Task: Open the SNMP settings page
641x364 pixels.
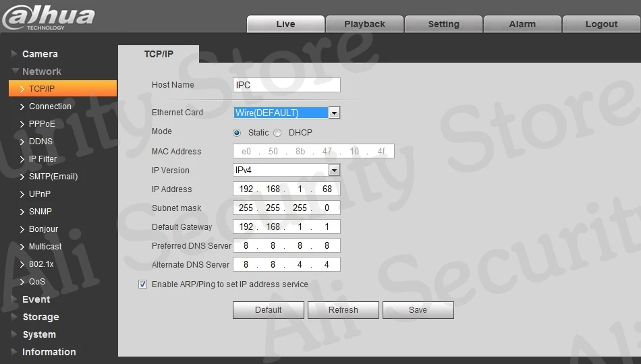Action: click(40, 212)
